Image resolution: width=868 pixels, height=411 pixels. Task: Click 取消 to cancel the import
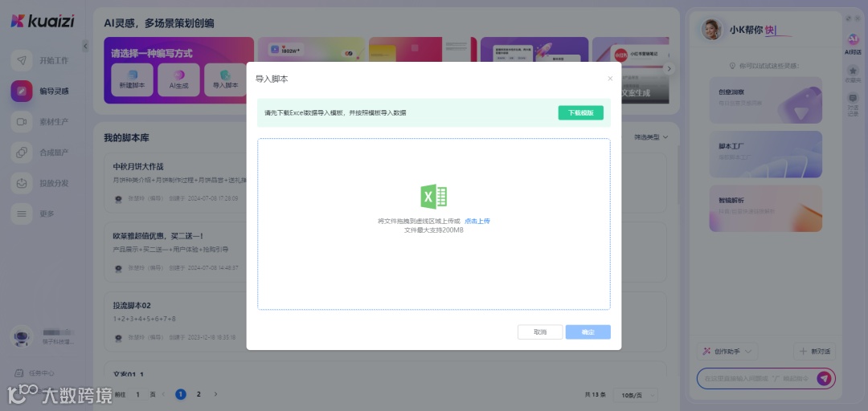pyautogui.click(x=540, y=332)
